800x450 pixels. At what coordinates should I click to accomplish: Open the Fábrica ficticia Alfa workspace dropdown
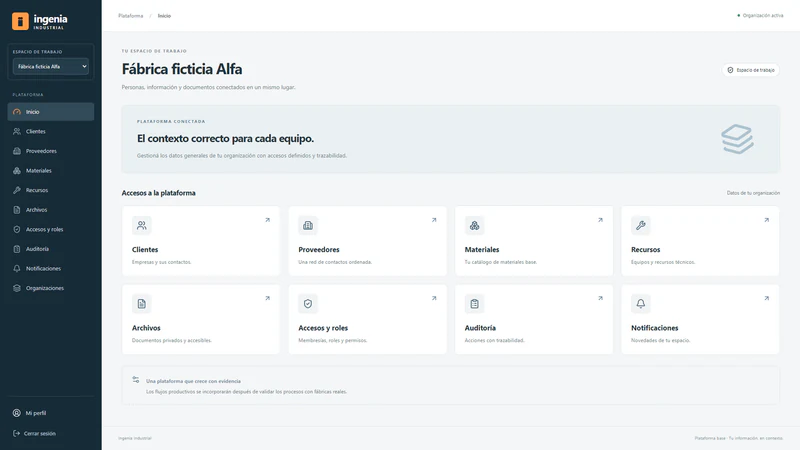tap(51, 66)
